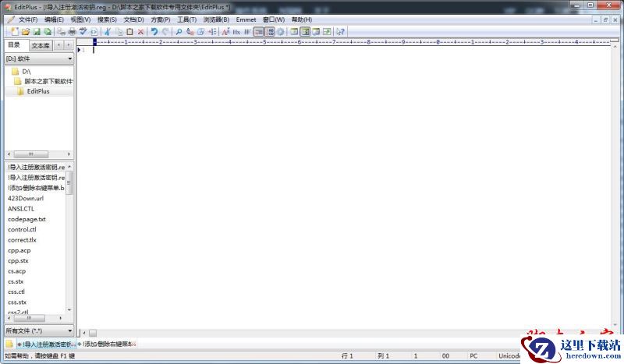624x364 pixels.
Task: Toggle Word Wrap with the W icon
Action: point(247,32)
